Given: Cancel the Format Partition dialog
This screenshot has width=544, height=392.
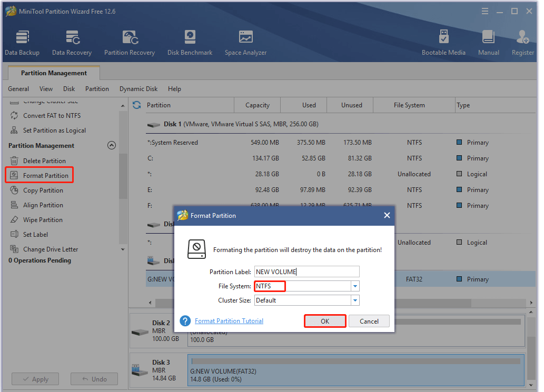Looking at the screenshot, I should point(369,321).
